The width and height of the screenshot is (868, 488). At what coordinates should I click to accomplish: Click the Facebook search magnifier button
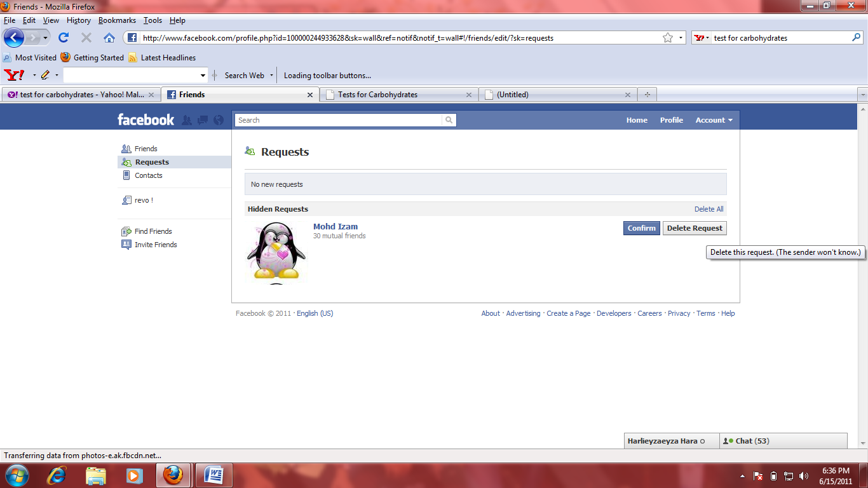point(449,120)
